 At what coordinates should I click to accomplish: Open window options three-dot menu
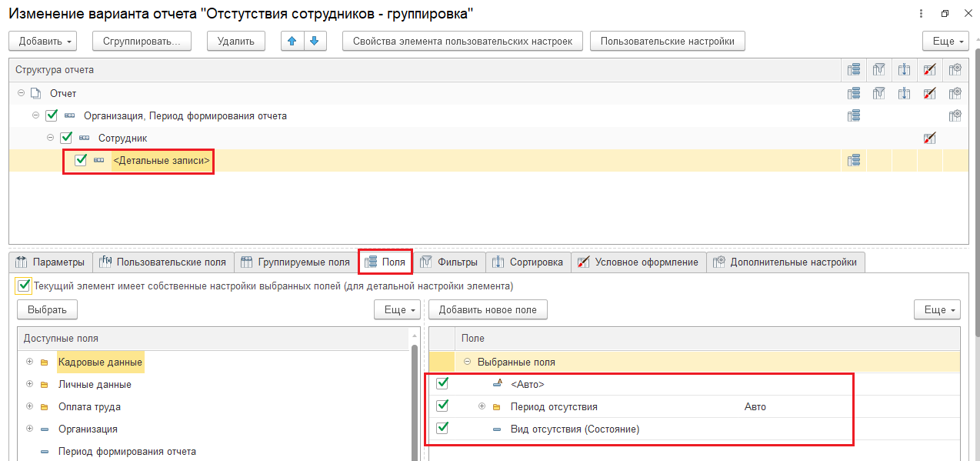pos(922,14)
